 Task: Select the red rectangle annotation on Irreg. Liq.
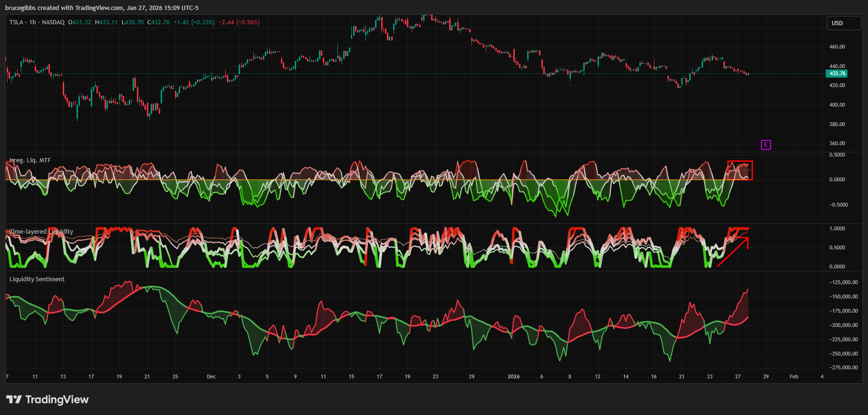tap(740, 162)
